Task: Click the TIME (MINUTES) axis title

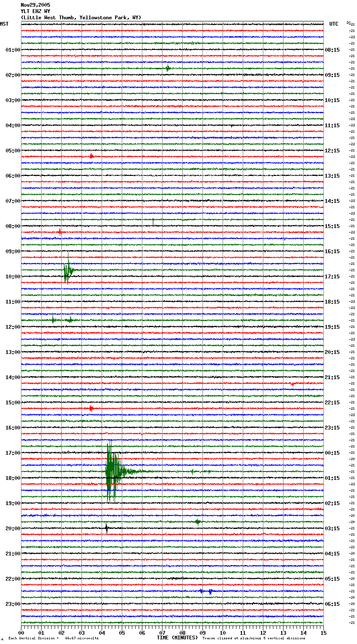Action: coord(177,638)
